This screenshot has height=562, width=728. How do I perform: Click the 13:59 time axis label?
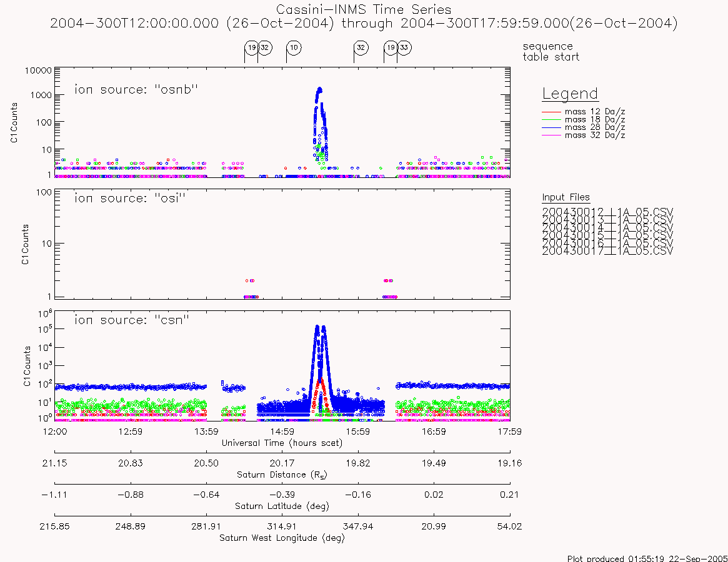tap(206, 431)
